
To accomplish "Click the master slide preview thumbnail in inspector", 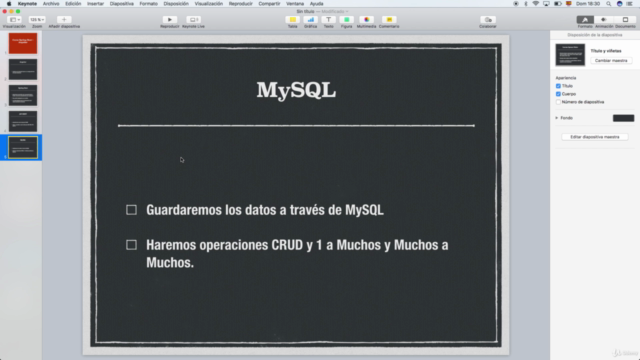I will pyautogui.click(x=570, y=55).
